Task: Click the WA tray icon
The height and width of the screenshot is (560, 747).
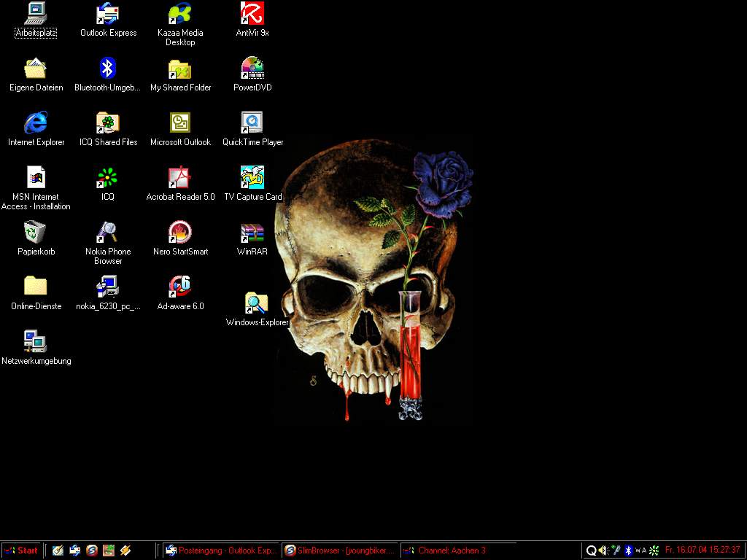Action: [x=640, y=551]
